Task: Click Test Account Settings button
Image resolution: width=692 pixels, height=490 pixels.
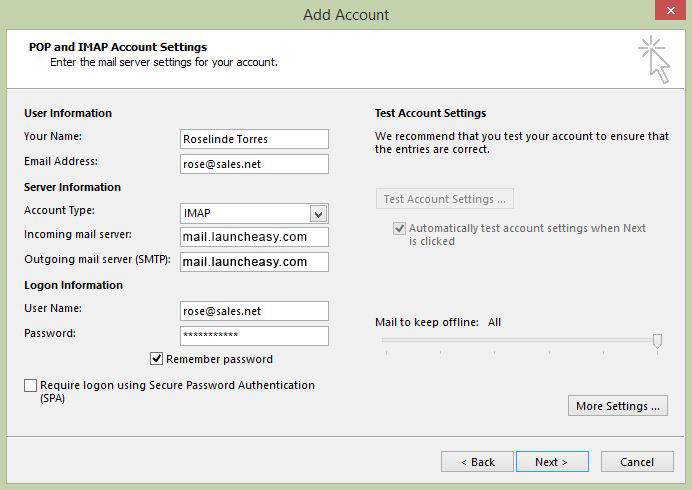Action: 444,199
